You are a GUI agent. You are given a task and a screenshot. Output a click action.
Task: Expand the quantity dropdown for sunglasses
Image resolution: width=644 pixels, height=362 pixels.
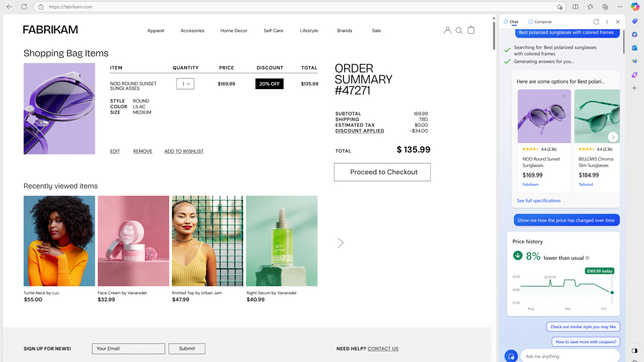[185, 84]
